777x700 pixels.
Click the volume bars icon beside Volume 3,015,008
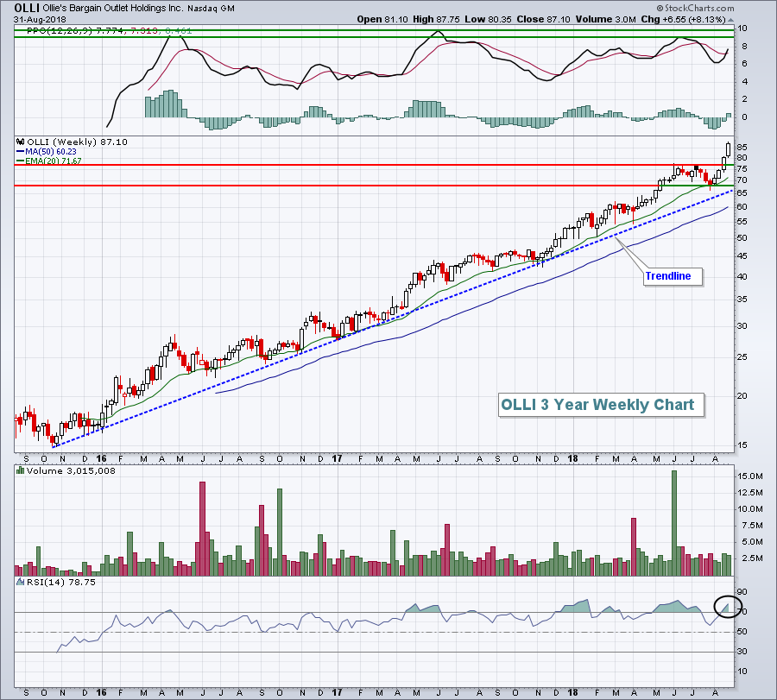pyautogui.click(x=21, y=470)
